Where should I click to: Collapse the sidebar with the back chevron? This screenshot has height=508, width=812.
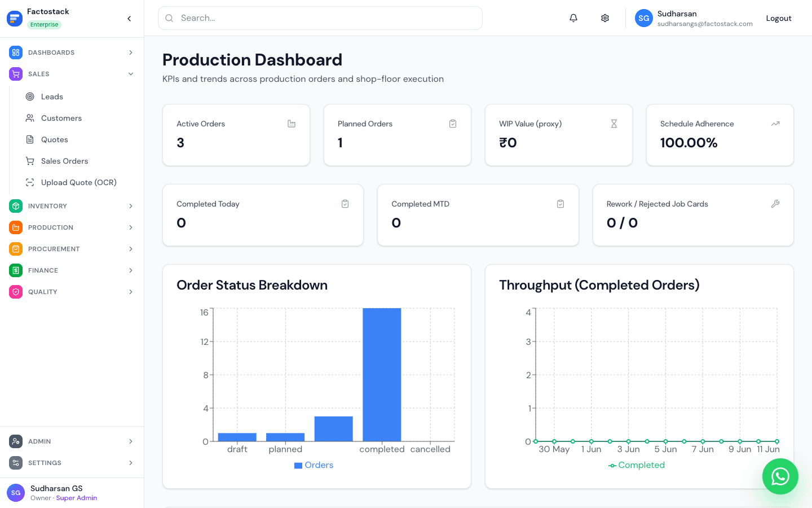coord(129,19)
